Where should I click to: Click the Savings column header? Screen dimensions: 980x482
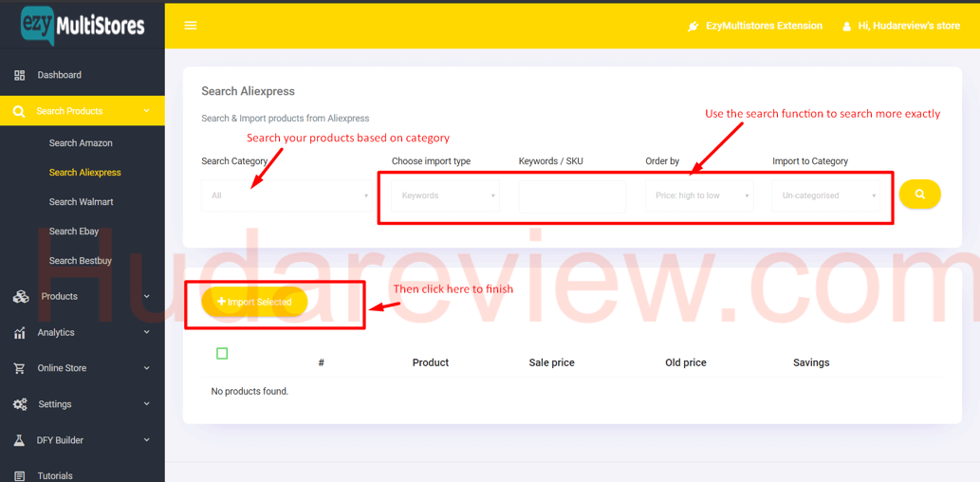811,362
